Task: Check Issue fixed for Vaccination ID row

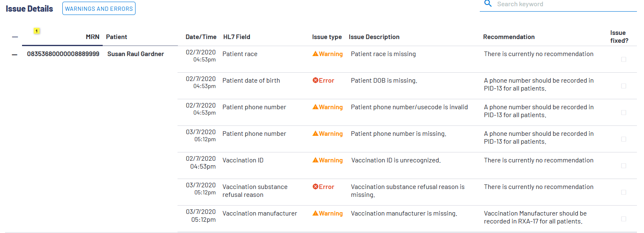Action: tap(623, 166)
